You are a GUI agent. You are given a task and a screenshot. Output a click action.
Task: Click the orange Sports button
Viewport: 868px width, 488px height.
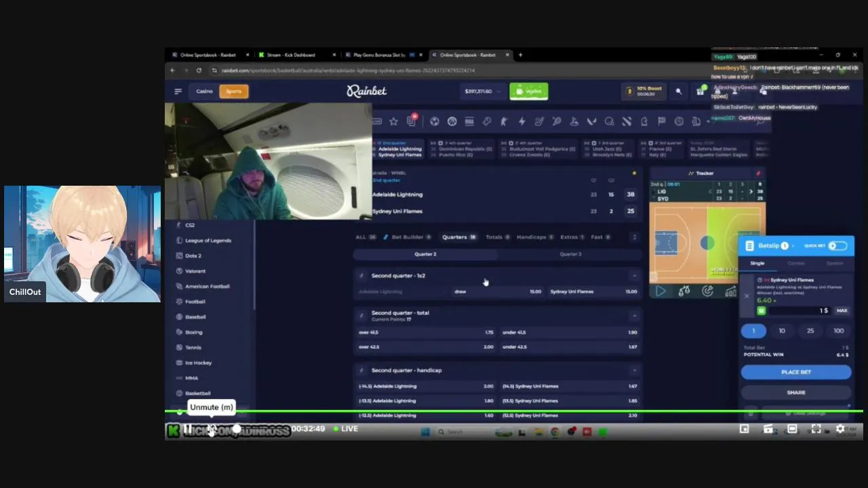click(x=234, y=91)
